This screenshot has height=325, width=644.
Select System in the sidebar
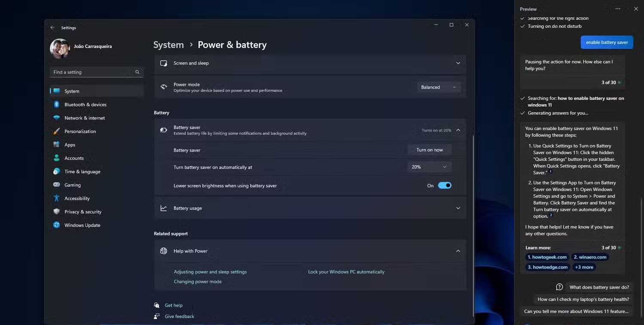coord(72,91)
